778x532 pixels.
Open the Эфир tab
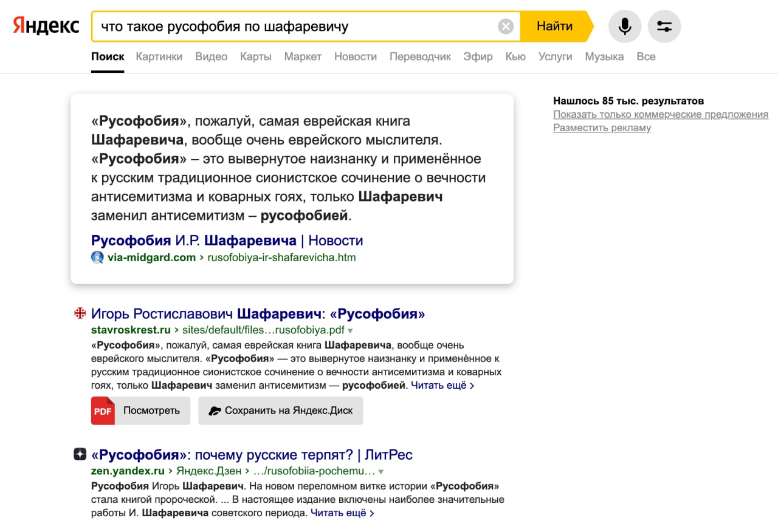(478, 56)
